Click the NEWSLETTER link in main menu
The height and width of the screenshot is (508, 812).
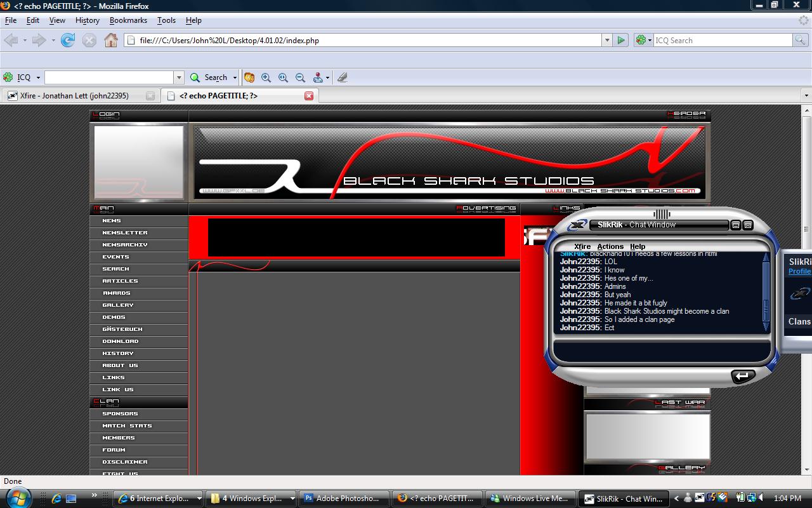(125, 233)
